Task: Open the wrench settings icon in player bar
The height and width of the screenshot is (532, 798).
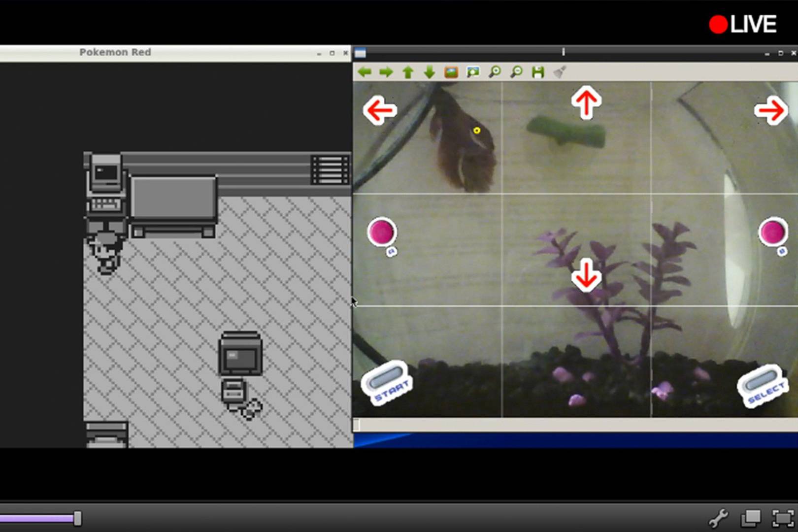Action: coord(718,518)
